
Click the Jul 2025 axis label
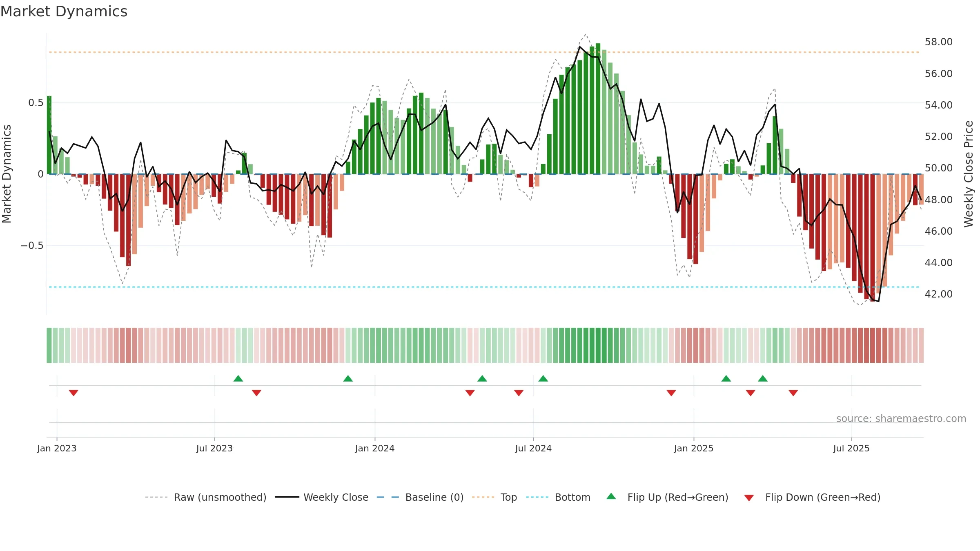(851, 448)
